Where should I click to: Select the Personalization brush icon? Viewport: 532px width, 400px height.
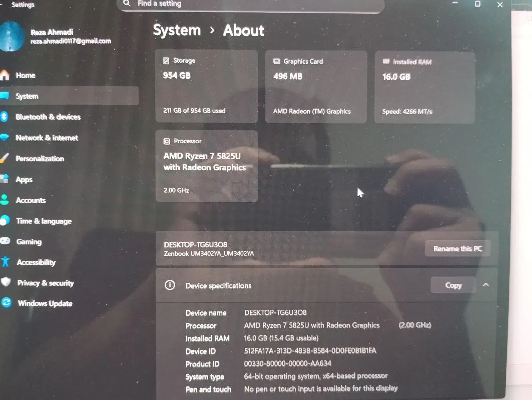coord(5,158)
